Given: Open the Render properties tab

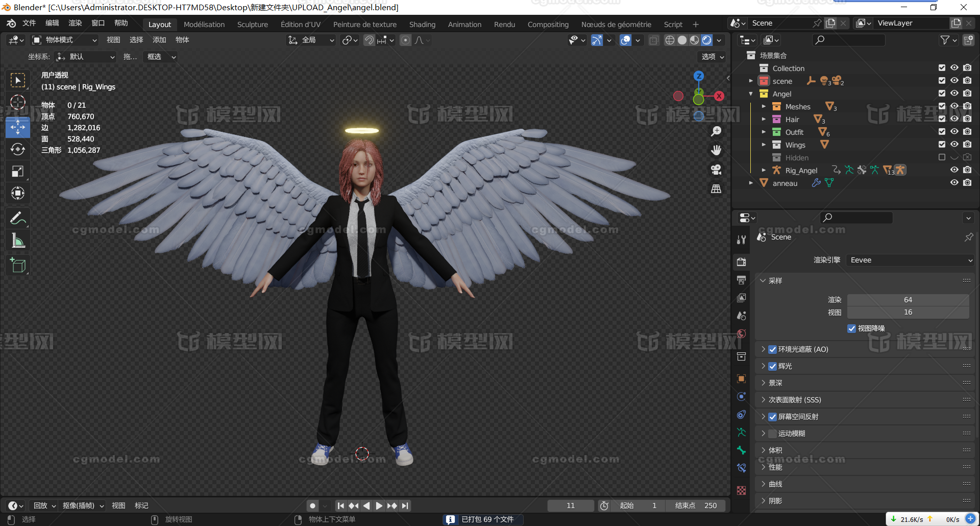Looking at the screenshot, I should (x=742, y=261).
